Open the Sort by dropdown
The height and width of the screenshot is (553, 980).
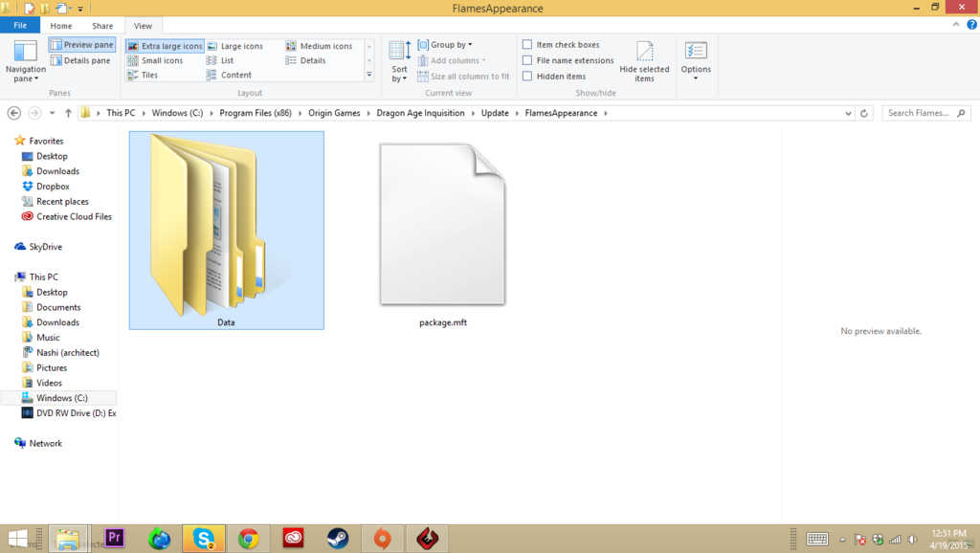398,59
